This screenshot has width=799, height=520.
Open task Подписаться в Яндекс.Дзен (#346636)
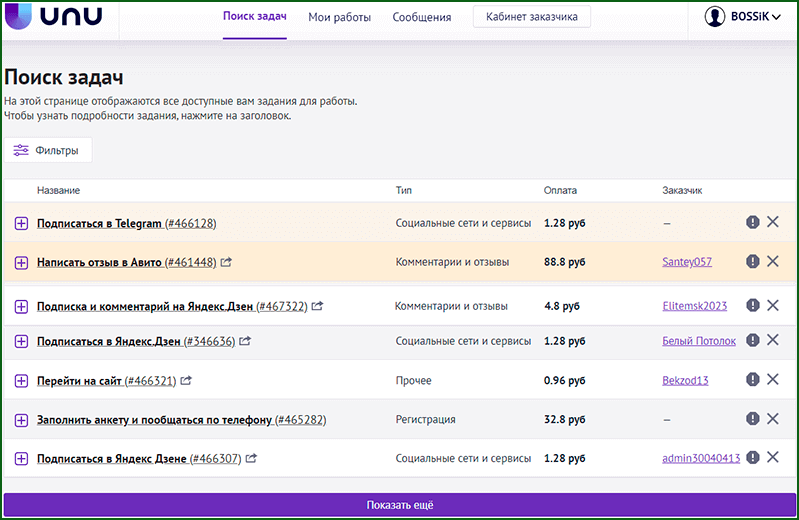point(136,341)
